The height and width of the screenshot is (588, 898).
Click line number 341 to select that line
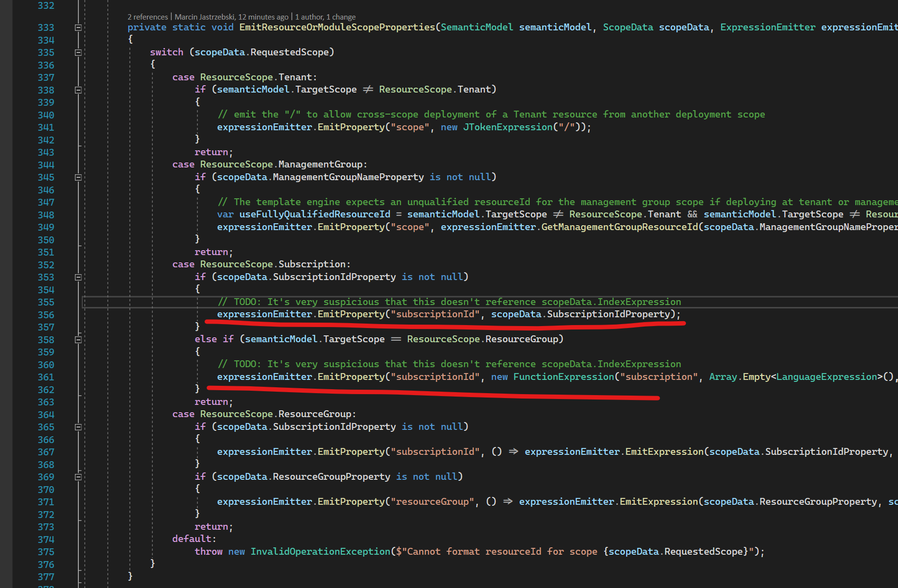(46, 127)
